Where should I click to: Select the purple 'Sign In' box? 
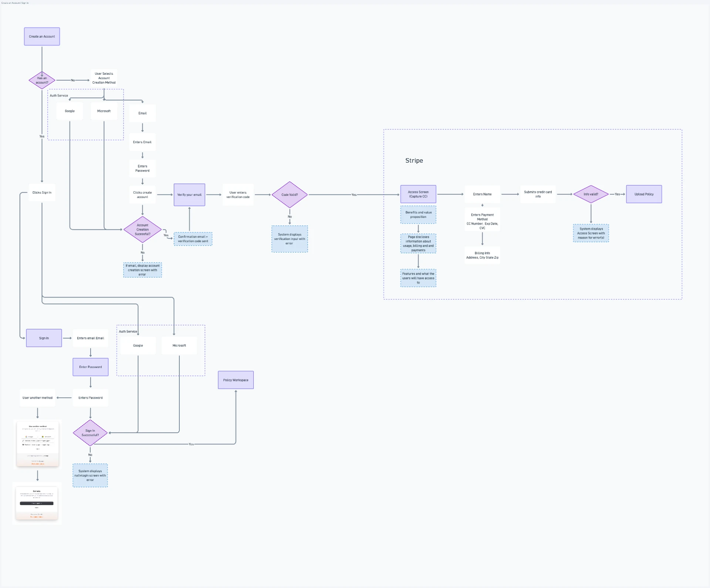pyautogui.click(x=44, y=338)
